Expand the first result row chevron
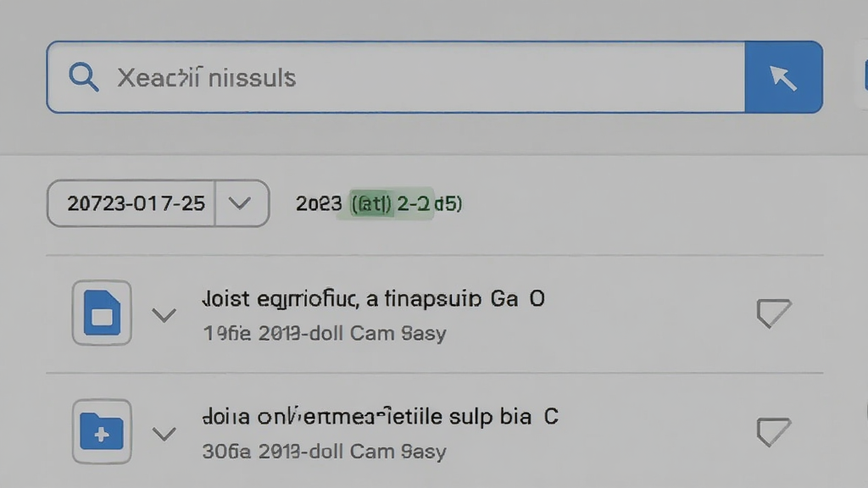The image size is (868, 488). pyautogui.click(x=164, y=315)
